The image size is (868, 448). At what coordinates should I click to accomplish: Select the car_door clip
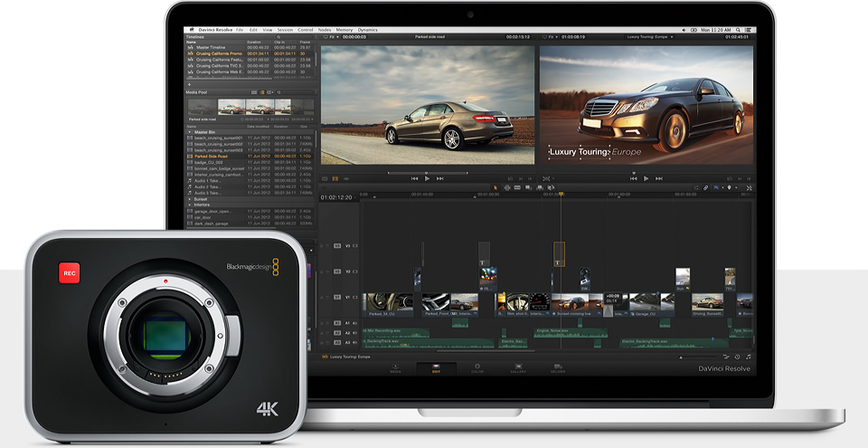[x=250, y=217]
